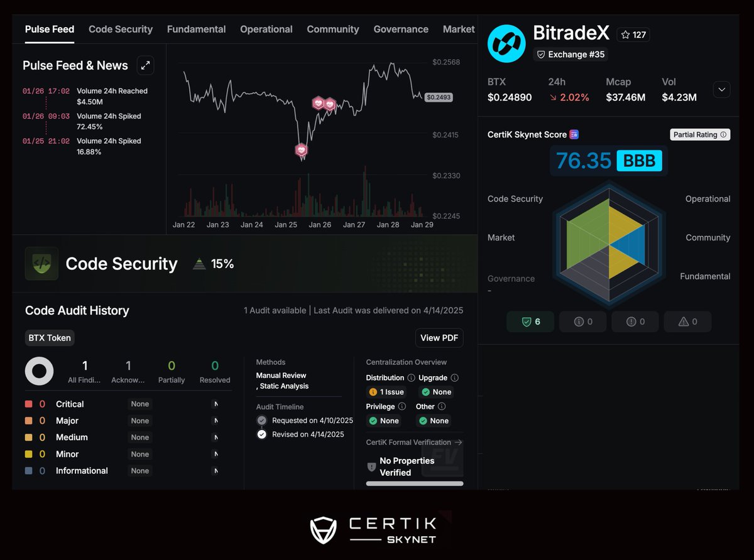Viewport: 754px width, 560px height.
Task: Select the BTX Token audit chip
Action: tap(50, 338)
